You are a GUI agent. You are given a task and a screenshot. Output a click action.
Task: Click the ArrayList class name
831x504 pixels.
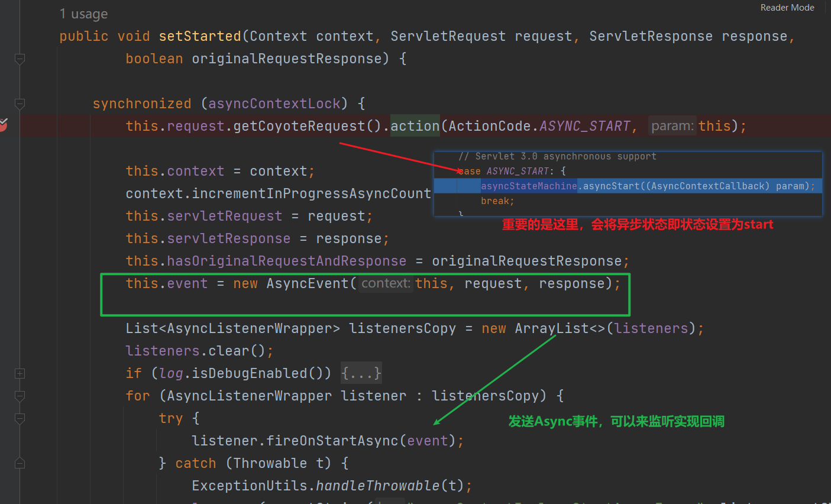tap(552, 328)
